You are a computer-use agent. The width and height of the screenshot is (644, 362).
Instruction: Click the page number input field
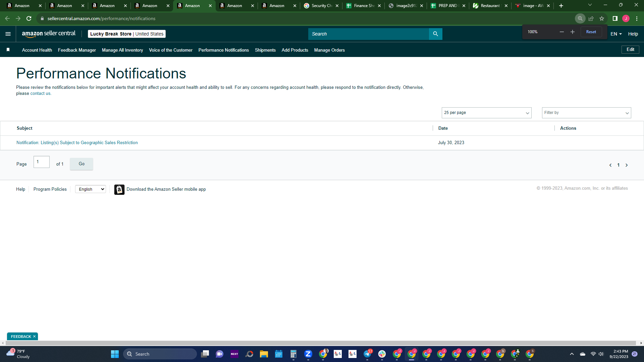(x=42, y=162)
